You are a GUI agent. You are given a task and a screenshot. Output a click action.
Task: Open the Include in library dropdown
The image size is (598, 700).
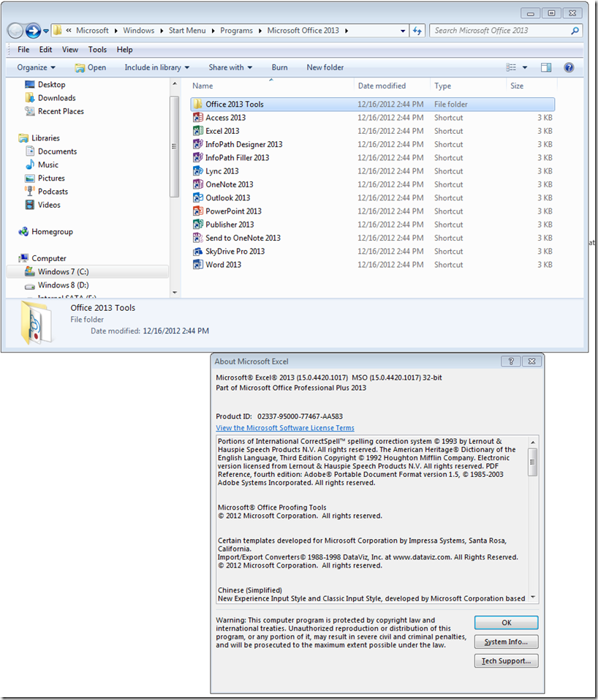point(157,67)
